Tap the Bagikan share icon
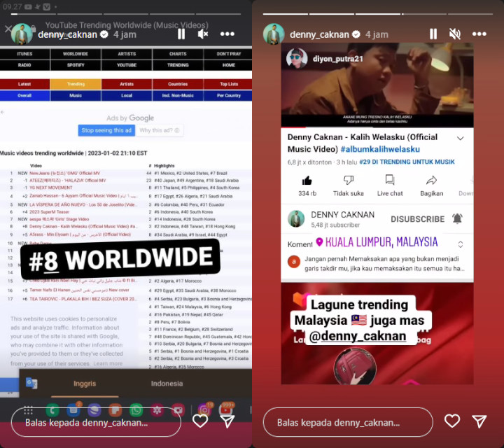Viewport: 504px width, 448px height. (432, 181)
